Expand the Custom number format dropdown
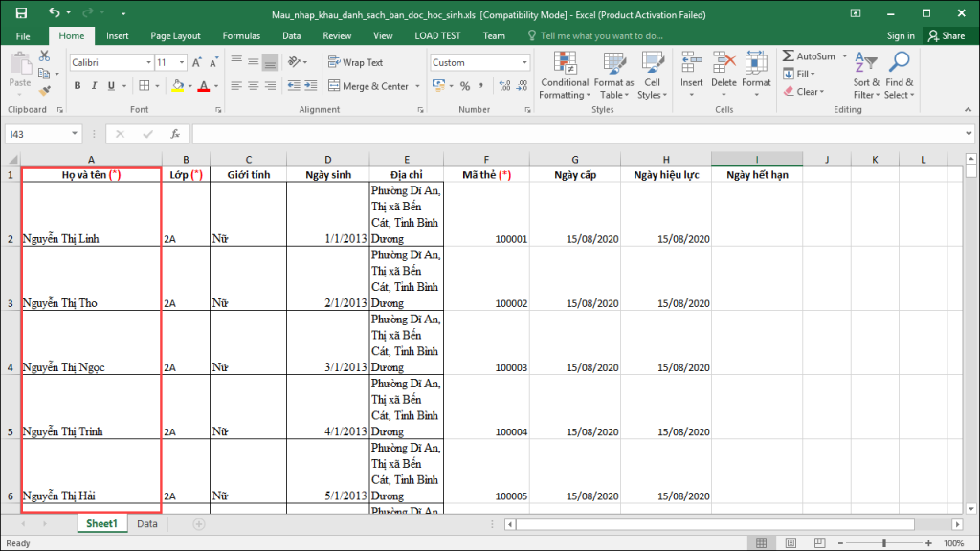 click(x=524, y=62)
